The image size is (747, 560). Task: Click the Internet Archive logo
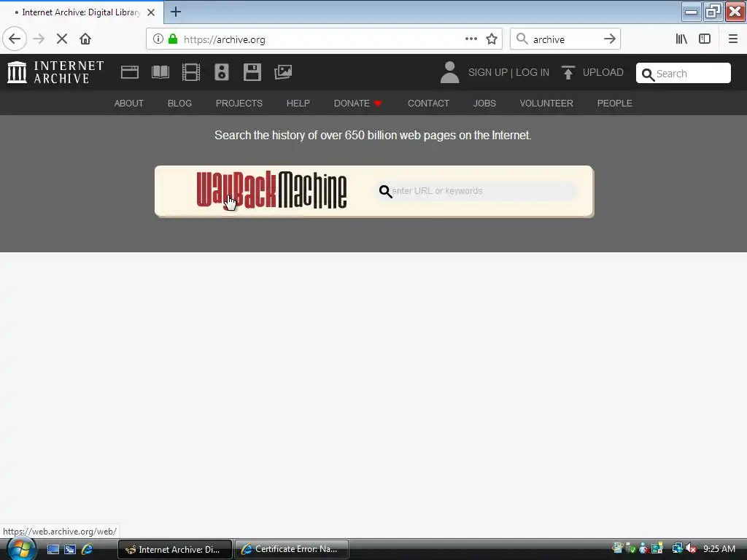(55, 72)
